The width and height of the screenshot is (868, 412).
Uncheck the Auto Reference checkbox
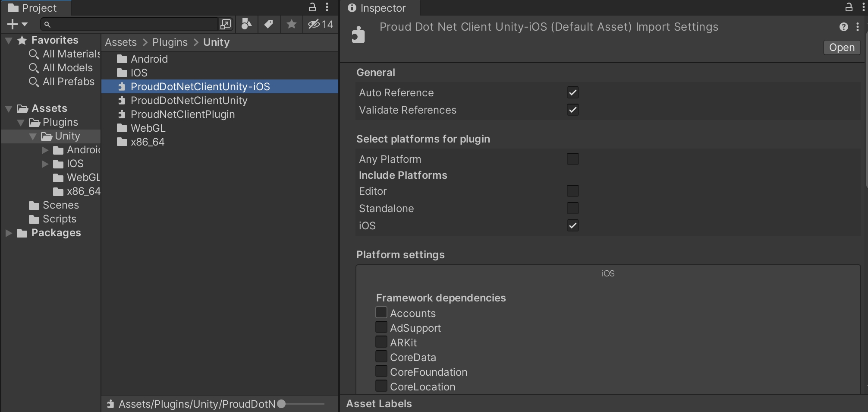pyautogui.click(x=572, y=92)
